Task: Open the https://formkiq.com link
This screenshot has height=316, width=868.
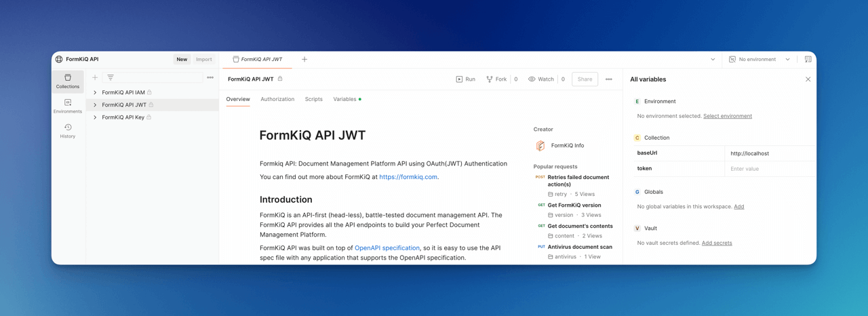Action: pos(408,177)
